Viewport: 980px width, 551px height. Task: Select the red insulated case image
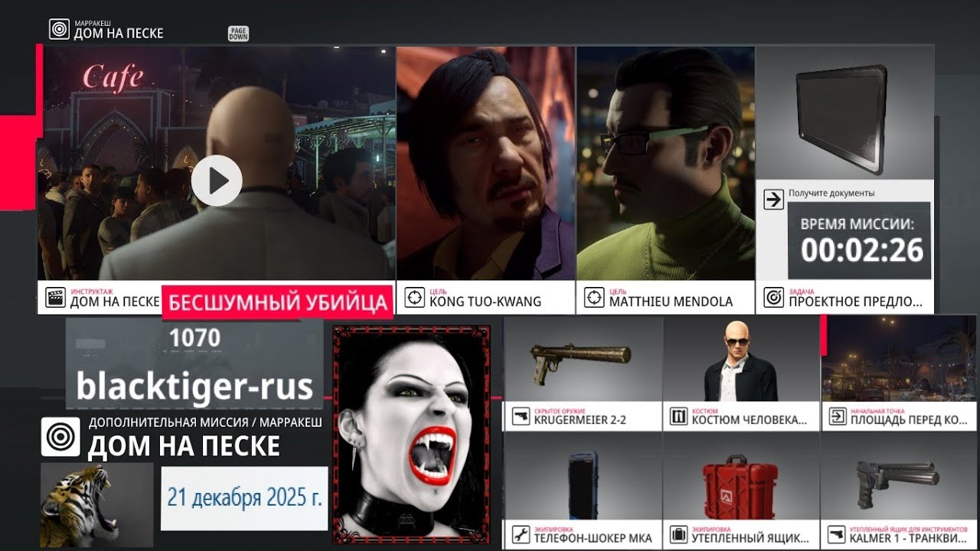(x=741, y=478)
